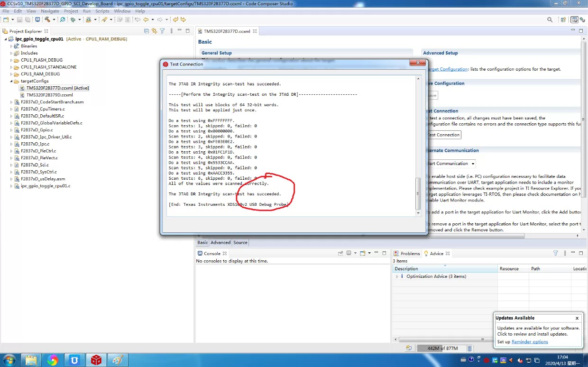Switch to the Advanced tab
The height and width of the screenshot is (367, 588).
click(x=220, y=242)
